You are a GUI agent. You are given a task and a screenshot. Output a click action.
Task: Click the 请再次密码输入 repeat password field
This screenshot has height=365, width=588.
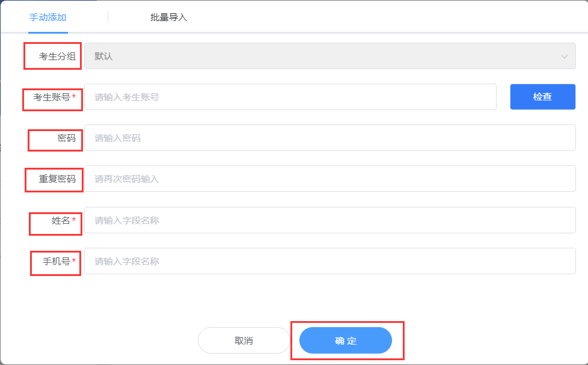(329, 179)
